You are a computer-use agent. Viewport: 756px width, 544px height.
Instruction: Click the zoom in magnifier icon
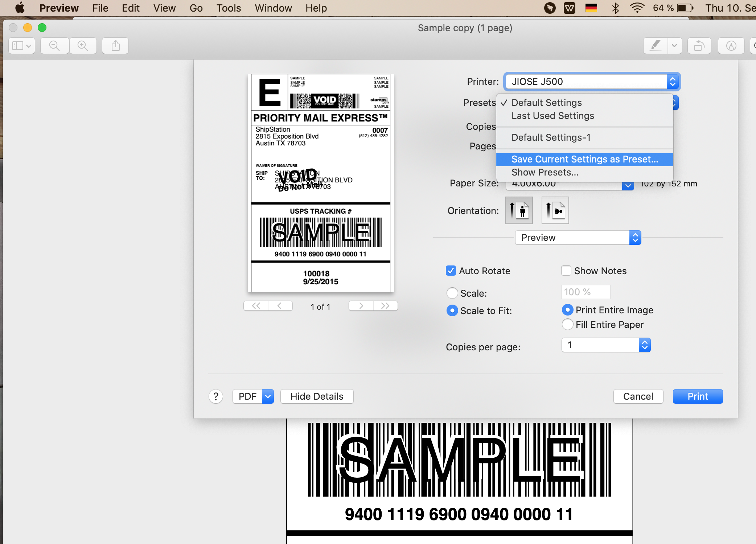click(x=83, y=46)
